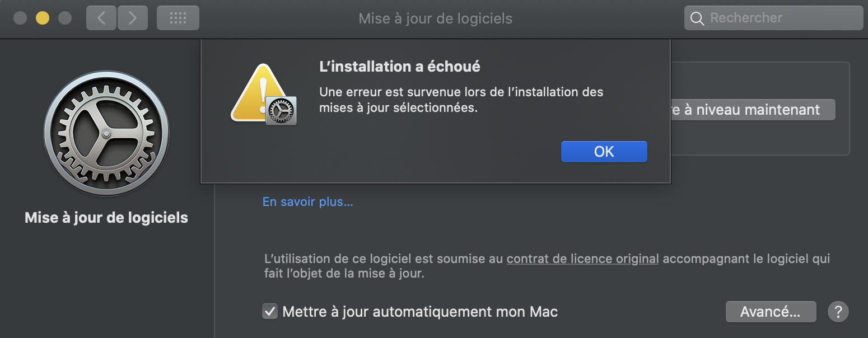Screen dimensions: 868x338
Task: Toggle "Mettre à jour automatiquement mon Mac" checkbox
Action: coord(270,311)
